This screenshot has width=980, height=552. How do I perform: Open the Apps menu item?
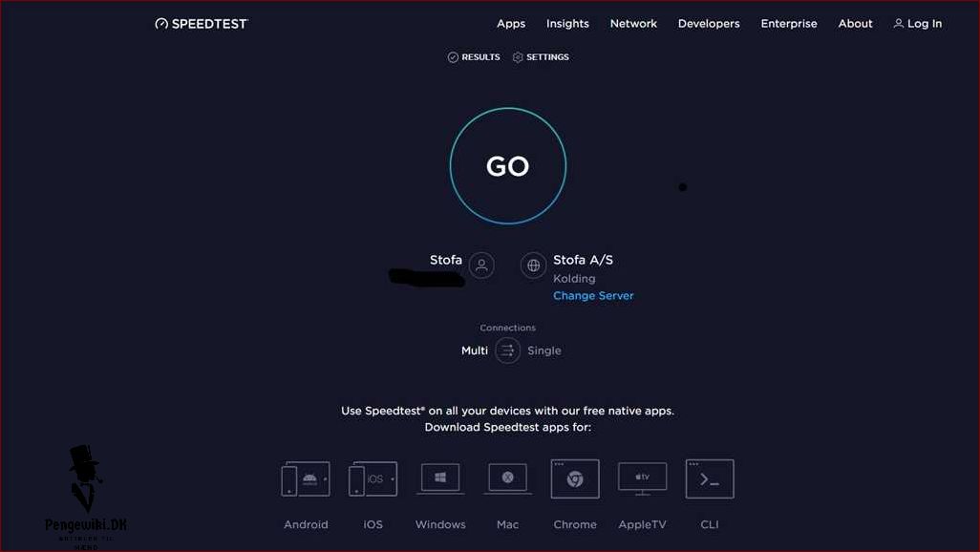511,23
